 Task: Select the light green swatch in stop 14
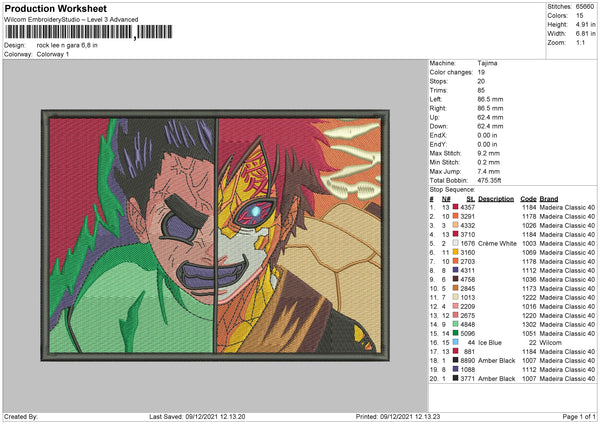click(x=455, y=325)
